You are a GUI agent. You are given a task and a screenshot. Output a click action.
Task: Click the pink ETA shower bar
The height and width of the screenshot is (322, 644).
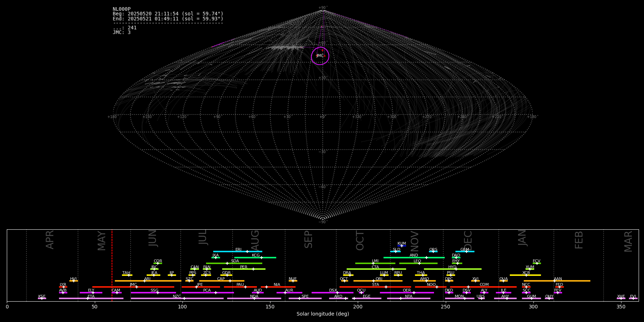click(91, 298)
